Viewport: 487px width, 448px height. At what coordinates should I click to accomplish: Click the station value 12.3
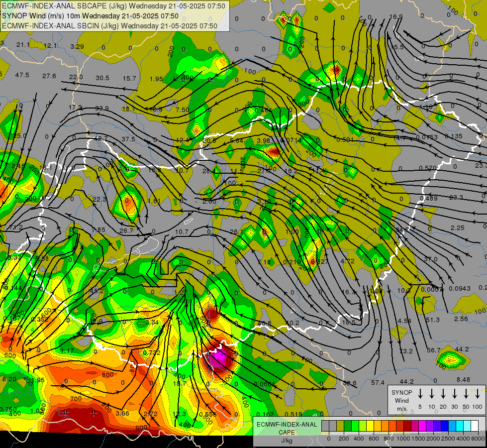tap(179, 414)
